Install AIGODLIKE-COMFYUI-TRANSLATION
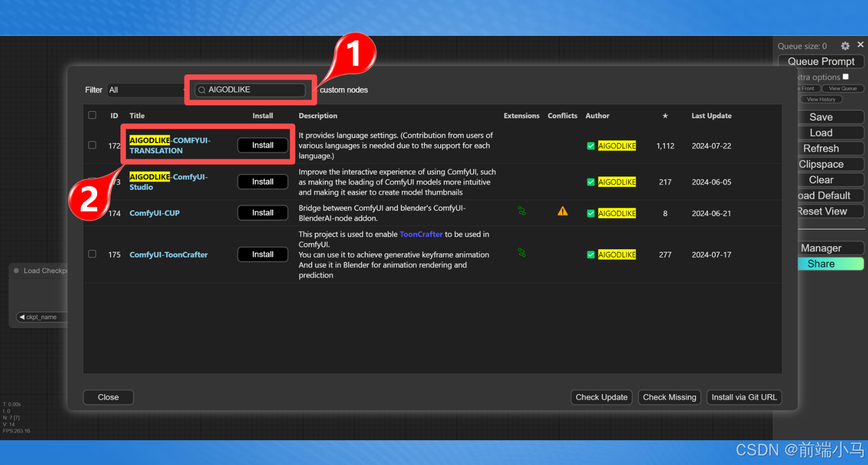This screenshot has width=868, height=465. (x=263, y=145)
